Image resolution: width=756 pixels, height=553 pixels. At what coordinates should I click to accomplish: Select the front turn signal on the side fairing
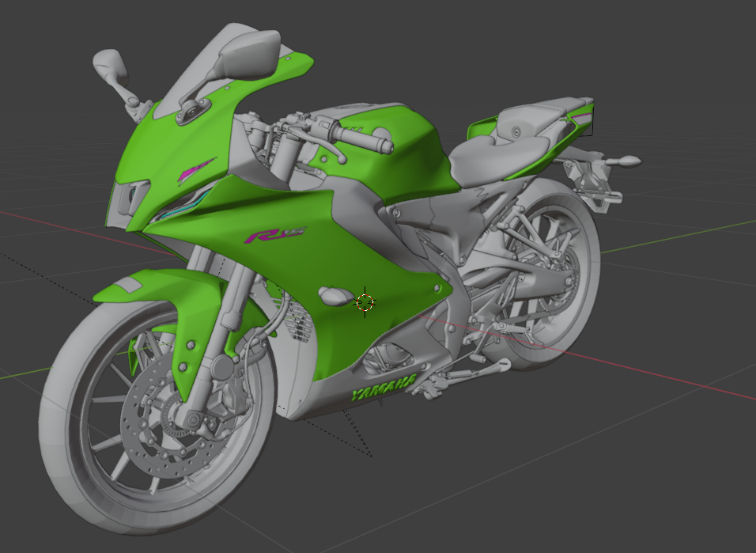(336, 295)
